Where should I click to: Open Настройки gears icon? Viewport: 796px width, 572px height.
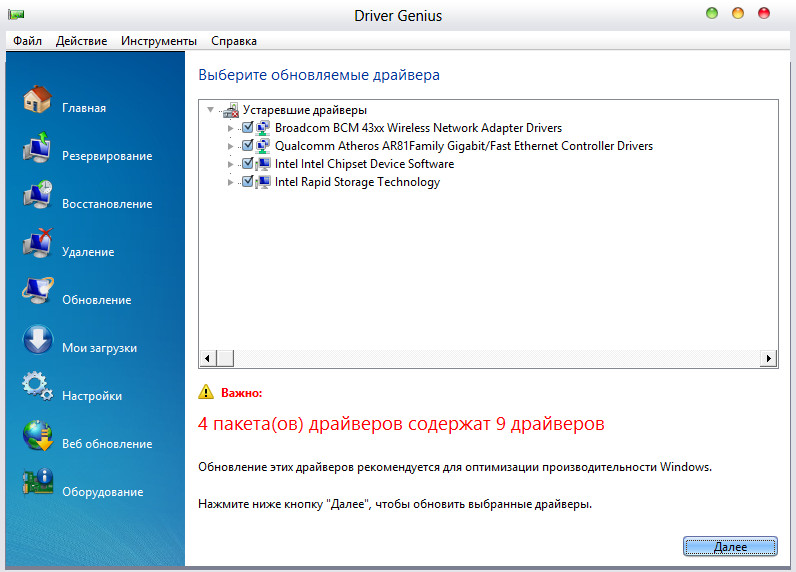(x=37, y=389)
